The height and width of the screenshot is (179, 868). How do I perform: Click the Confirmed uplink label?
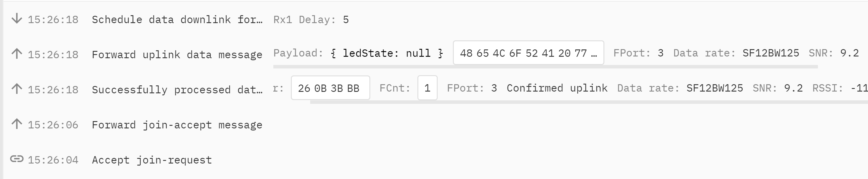[x=557, y=88]
